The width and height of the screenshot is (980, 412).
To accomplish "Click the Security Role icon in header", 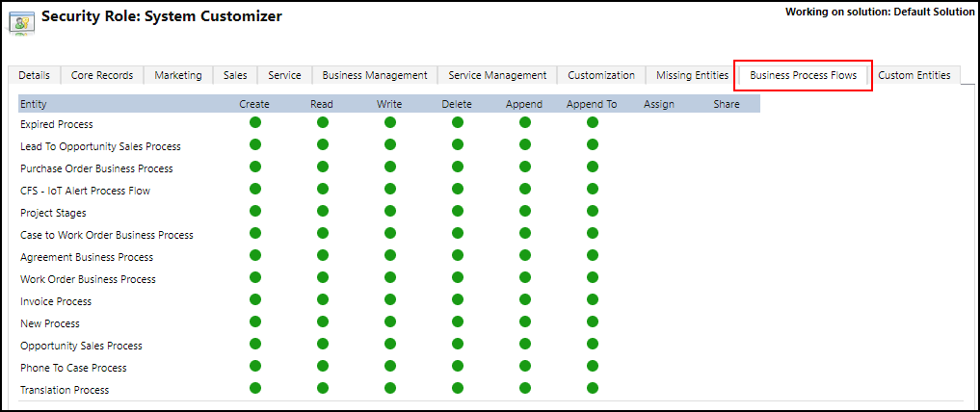I will pos(21,25).
